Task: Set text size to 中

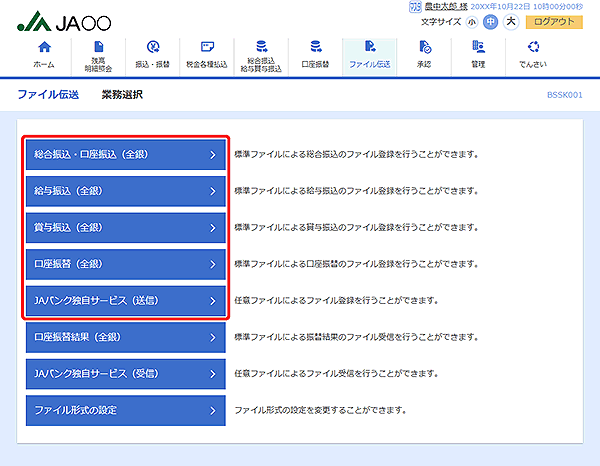Action: (x=491, y=22)
